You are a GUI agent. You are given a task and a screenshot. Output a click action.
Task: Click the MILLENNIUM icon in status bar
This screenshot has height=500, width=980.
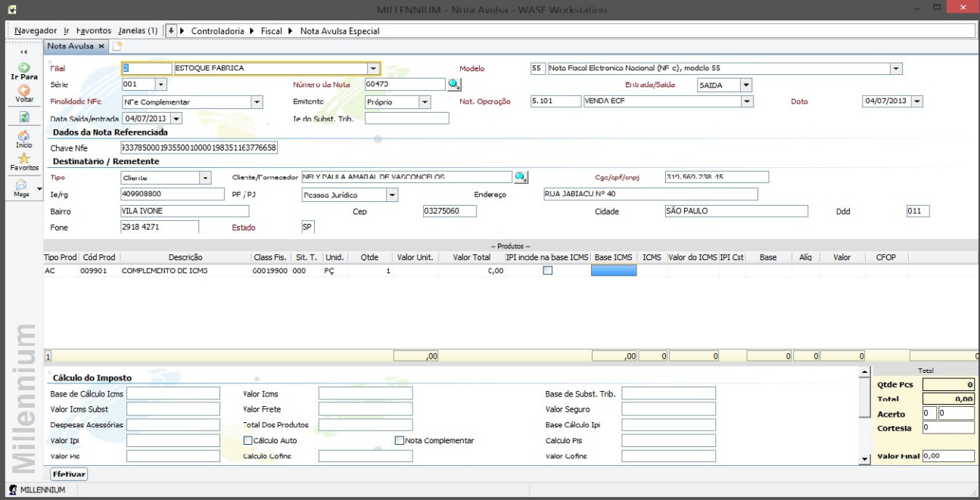[13, 490]
